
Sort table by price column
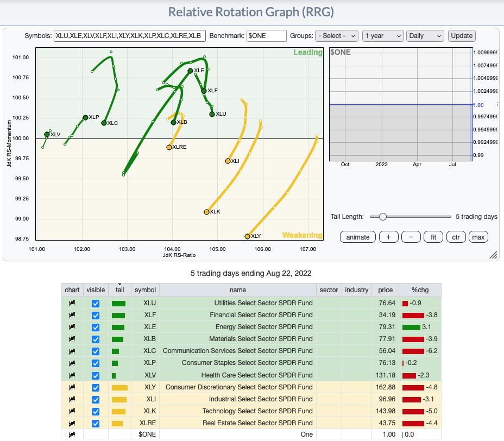[385, 290]
